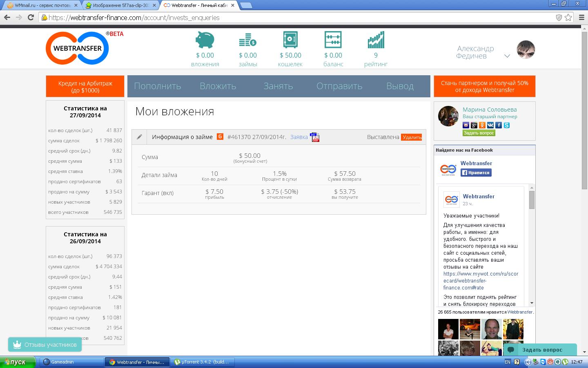The width and height of the screenshot is (588, 368).
Task: Click Марина Соловьева partner avatar
Action: coord(448,116)
